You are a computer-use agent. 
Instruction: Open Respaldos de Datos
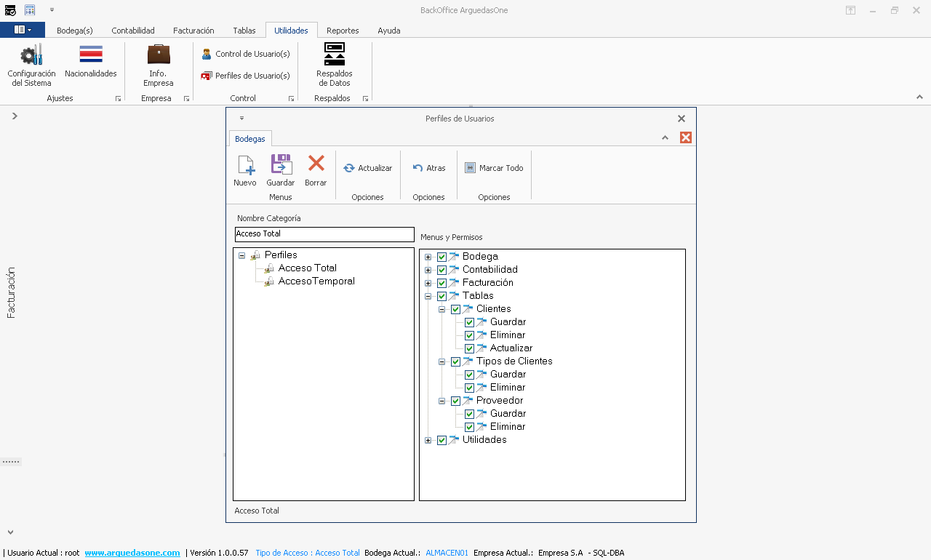click(334, 65)
